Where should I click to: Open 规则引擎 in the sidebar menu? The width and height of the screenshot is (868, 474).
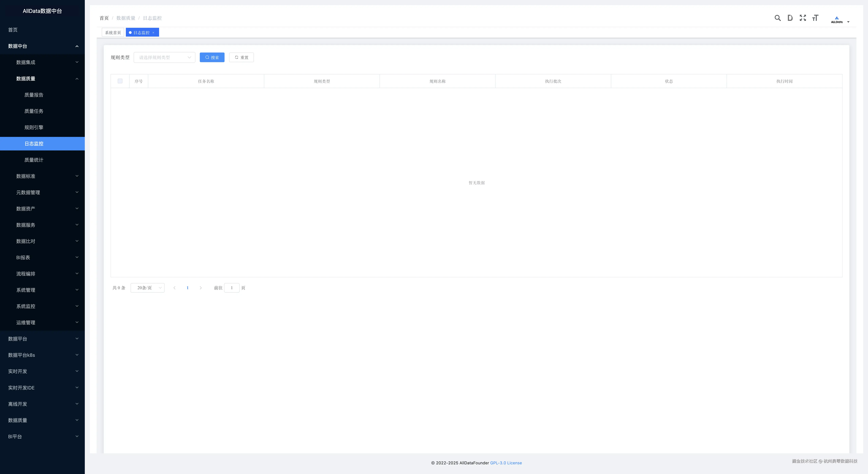(34, 128)
